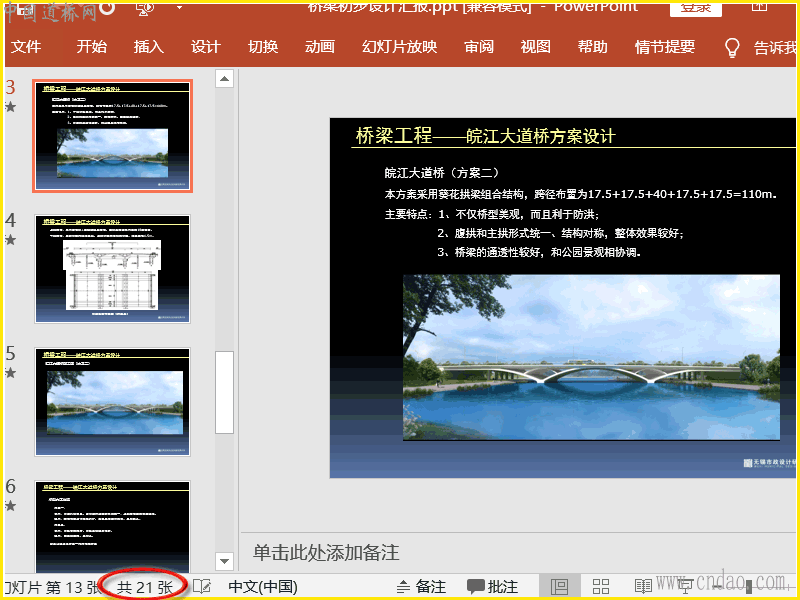
Task: Open the 设计 ribbon tab
Action: [206, 47]
